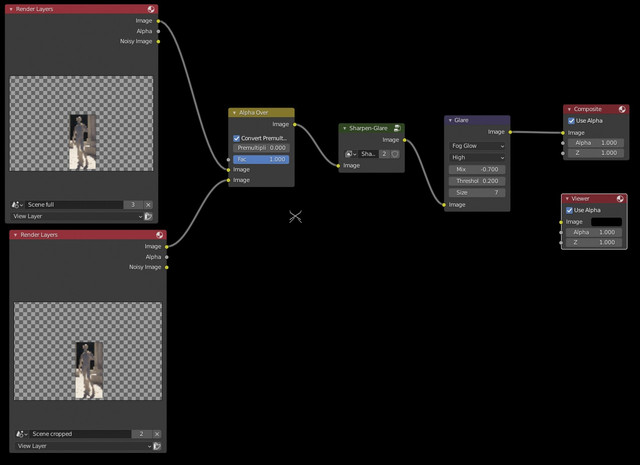The width and height of the screenshot is (640, 465).
Task: Uncheck Use Alpha in the Viewer node
Action: pyautogui.click(x=569, y=210)
